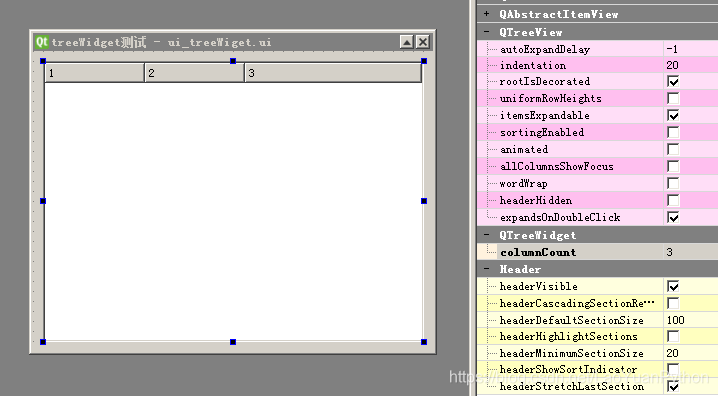Click the column header labeled 3
The height and width of the screenshot is (396, 718).
point(333,73)
